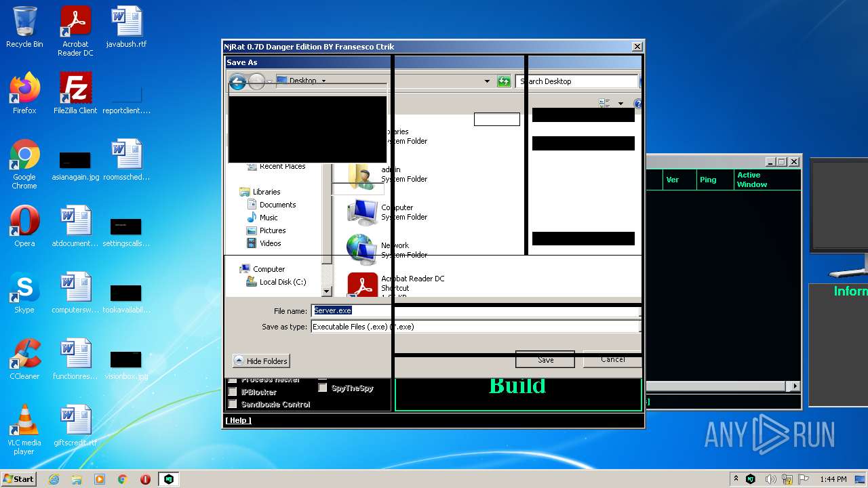Image resolution: width=868 pixels, height=488 pixels.
Task: Toggle the IPBlocker checkbox
Action: click(233, 392)
